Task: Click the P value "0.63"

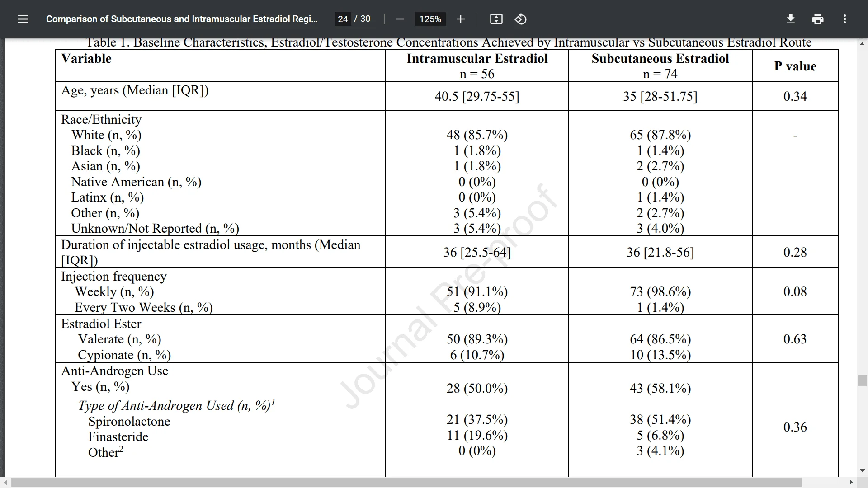Action: 795,339
